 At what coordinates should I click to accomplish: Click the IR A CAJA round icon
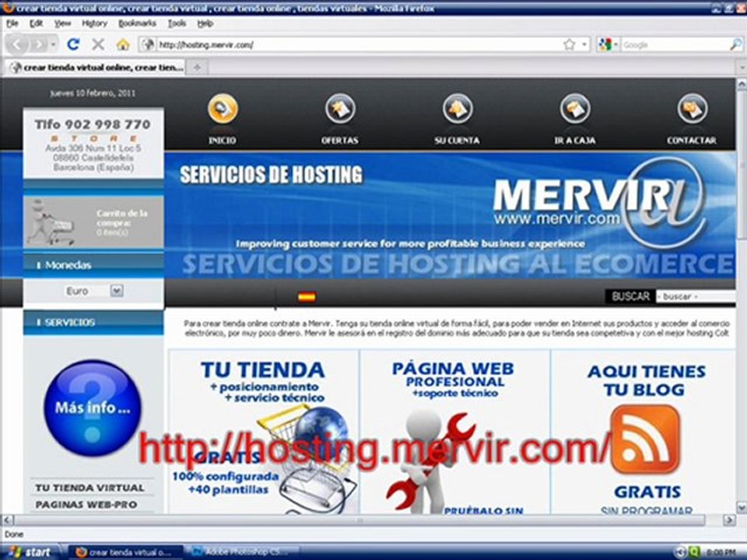click(x=574, y=109)
